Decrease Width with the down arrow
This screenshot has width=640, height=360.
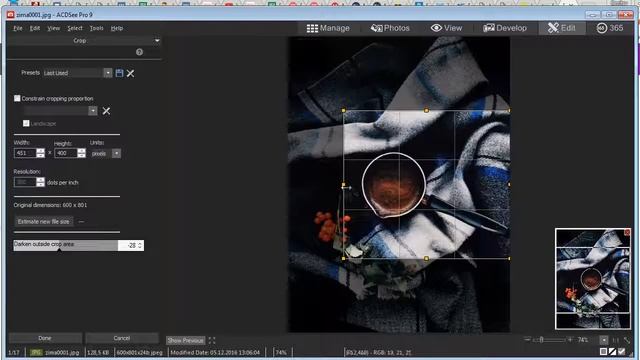tap(40, 156)
